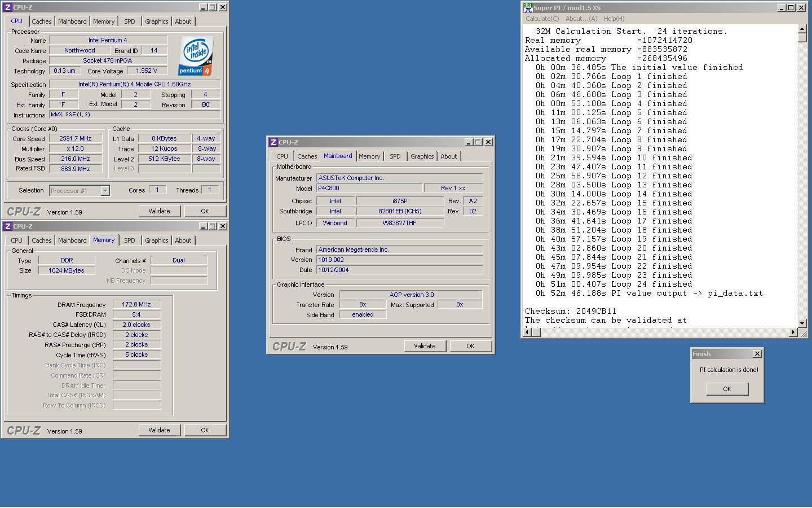This screenshot has width=812, height=508.
Task: Open the Calculate menu in Super PI
Action: pyautogui.click(x=542, y=19)
